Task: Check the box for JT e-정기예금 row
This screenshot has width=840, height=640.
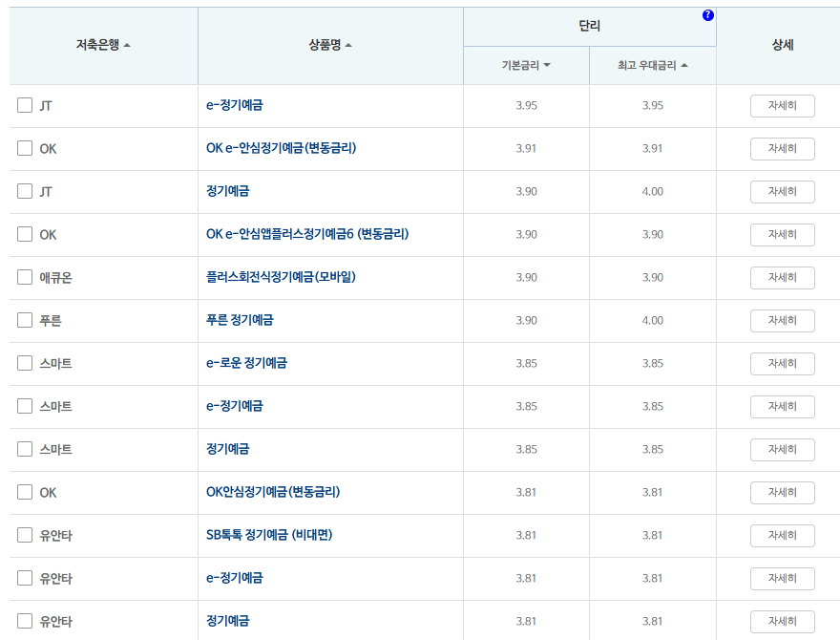Action: (25, 105)
